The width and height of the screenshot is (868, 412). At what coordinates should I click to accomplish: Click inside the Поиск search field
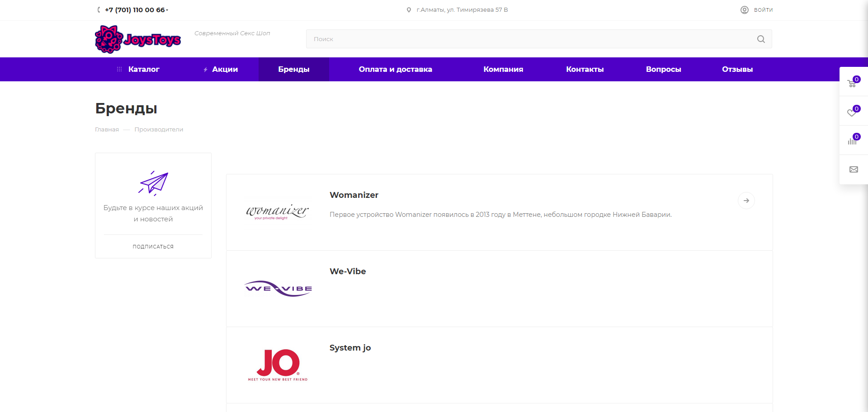(x=539, y=39)
